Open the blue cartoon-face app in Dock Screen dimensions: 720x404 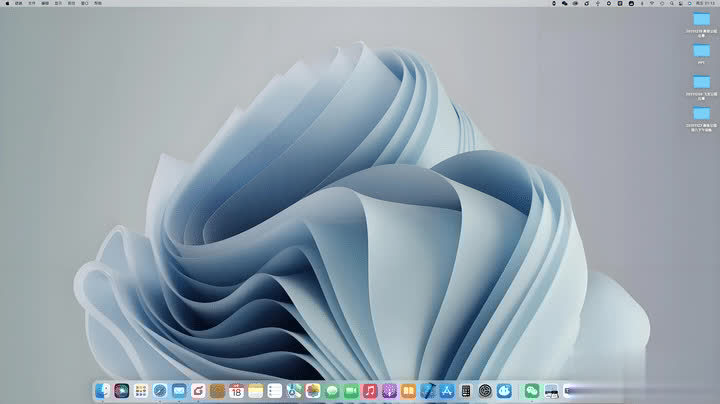coord(504,391)
